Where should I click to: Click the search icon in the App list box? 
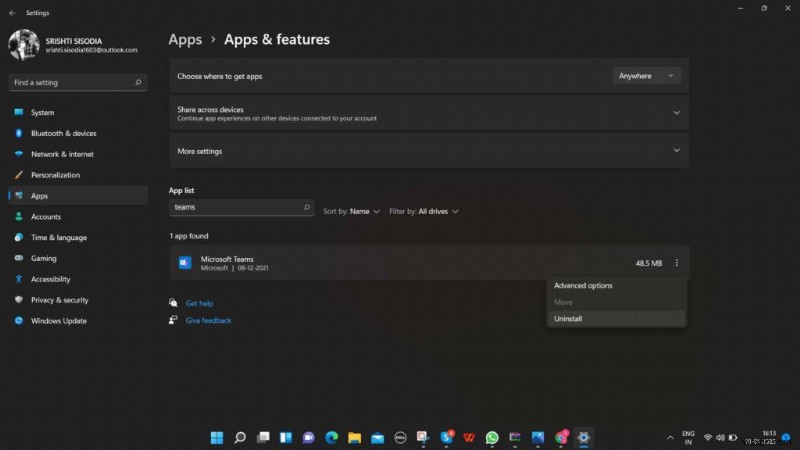pos(307,207)
